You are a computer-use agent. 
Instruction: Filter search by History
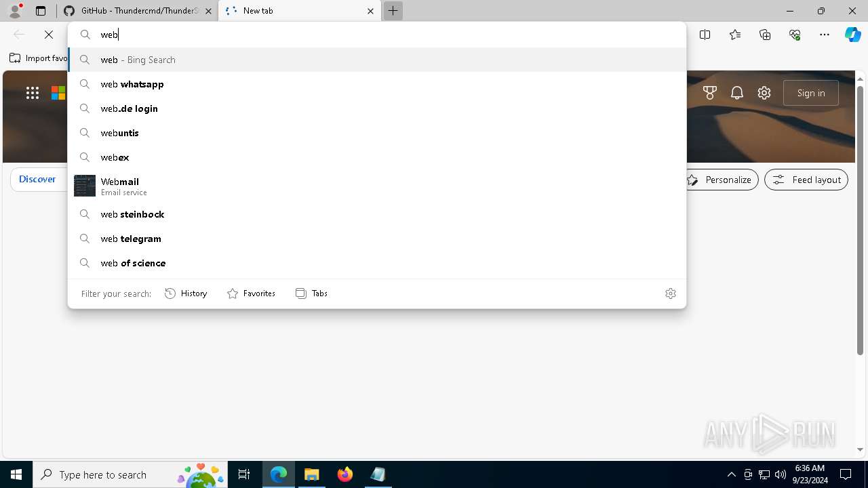(186, 293)
